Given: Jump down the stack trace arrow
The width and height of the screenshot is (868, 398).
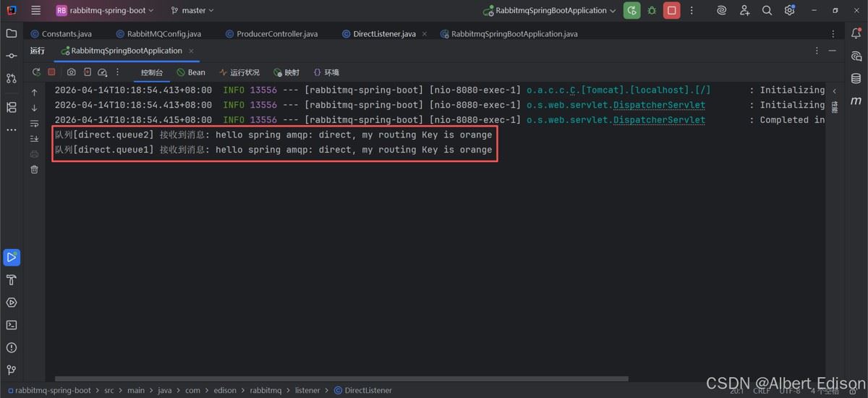Looking at the screenshot, I should (x=34, y=108).
